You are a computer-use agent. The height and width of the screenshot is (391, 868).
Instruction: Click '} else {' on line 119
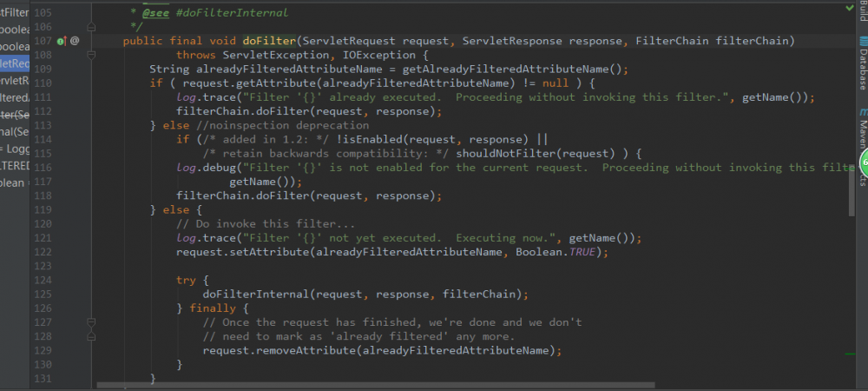tap(176, 210)
